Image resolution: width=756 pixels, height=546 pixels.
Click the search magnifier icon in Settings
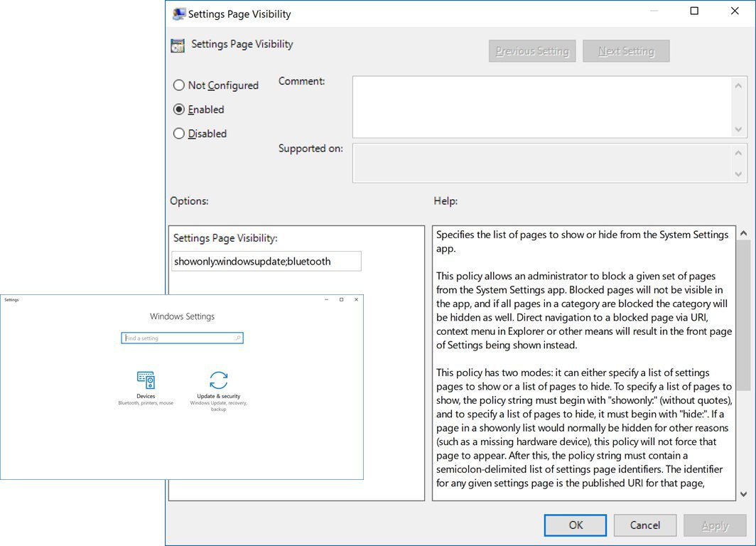238,338
